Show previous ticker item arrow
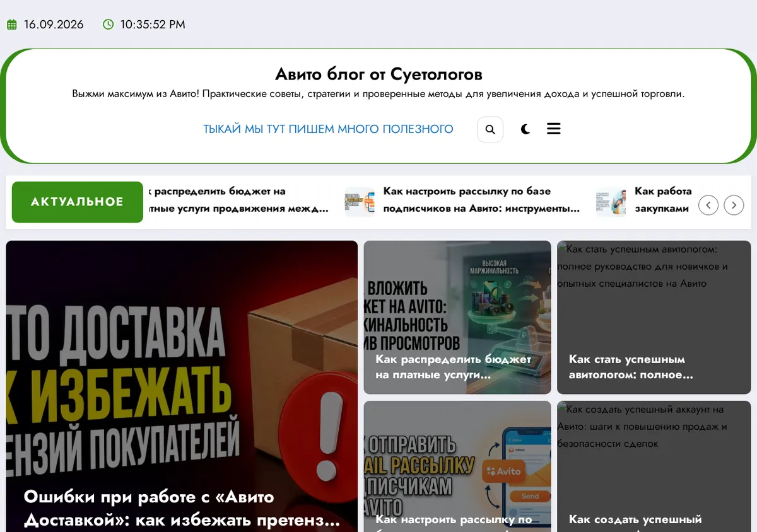 (708, 205)
